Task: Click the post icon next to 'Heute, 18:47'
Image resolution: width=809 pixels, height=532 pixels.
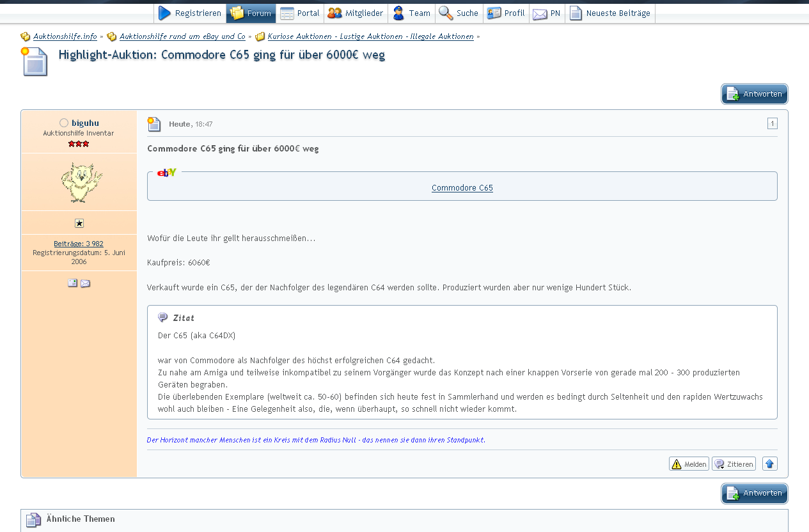Action: coord(154,124)
